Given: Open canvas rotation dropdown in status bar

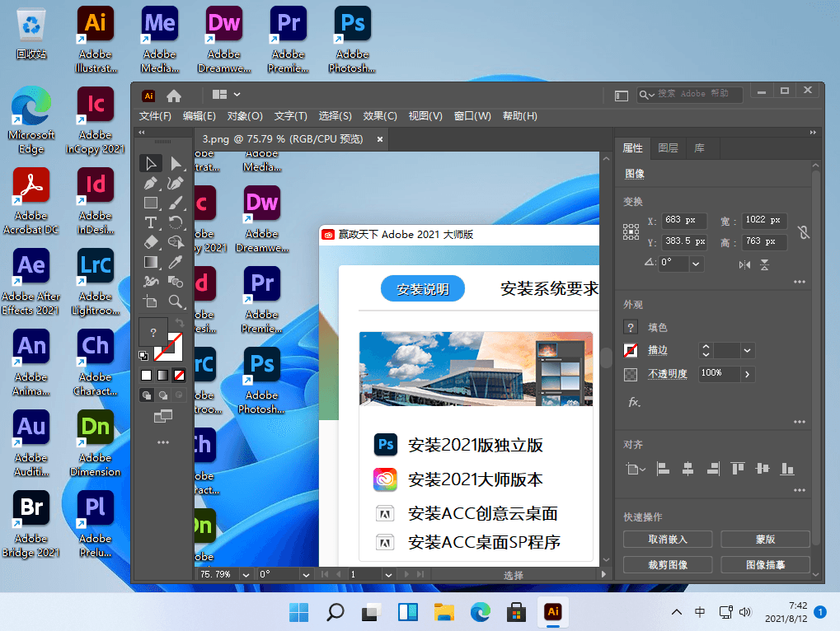Looking at the screenshot, I should click(x=306, y=575).
